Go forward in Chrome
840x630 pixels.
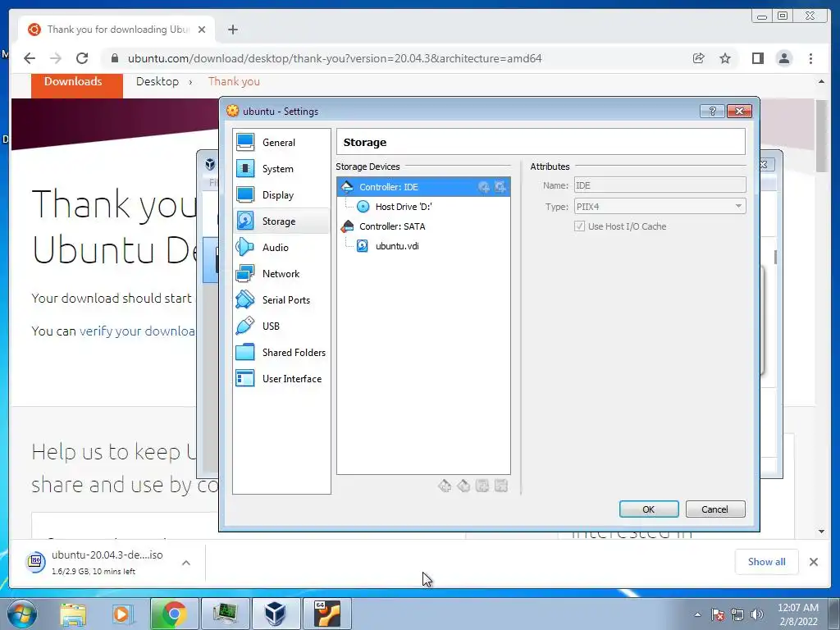[x=56, y=58]
